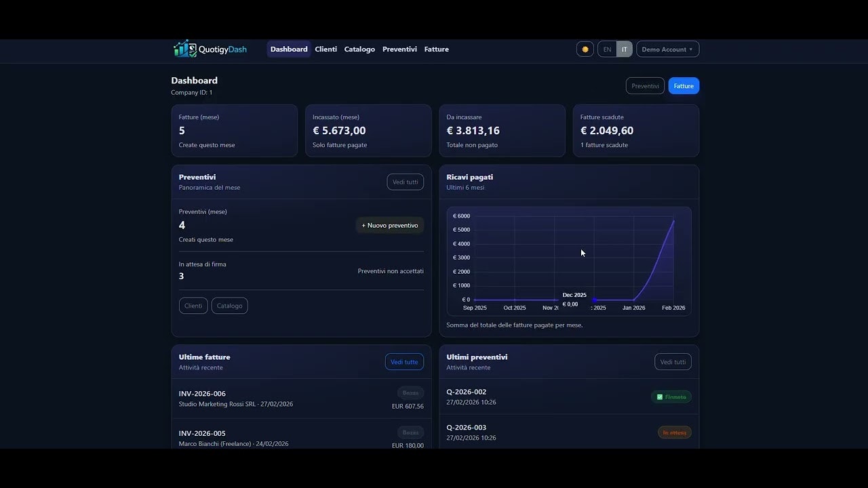
Task: Click the Nuovo preventivo button
Action: click(x=390, y=225)
